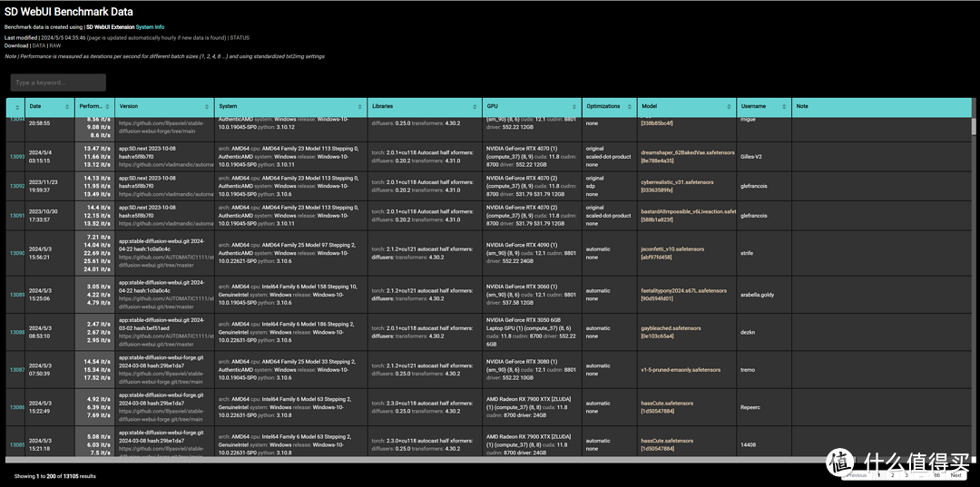This screenshot has height=487, width=980.
Task: Click the Libraries column sort arrows
Action: 475,107
